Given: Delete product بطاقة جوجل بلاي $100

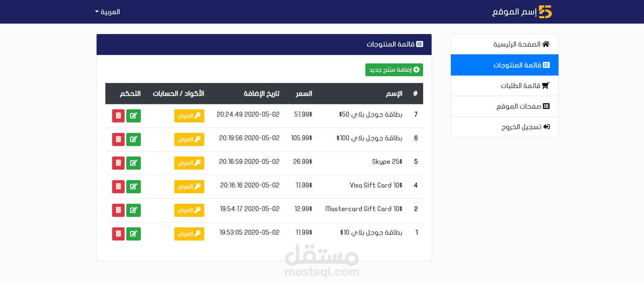Looking at the screenshot, I should pyautogui.click(x=118, y=139).
